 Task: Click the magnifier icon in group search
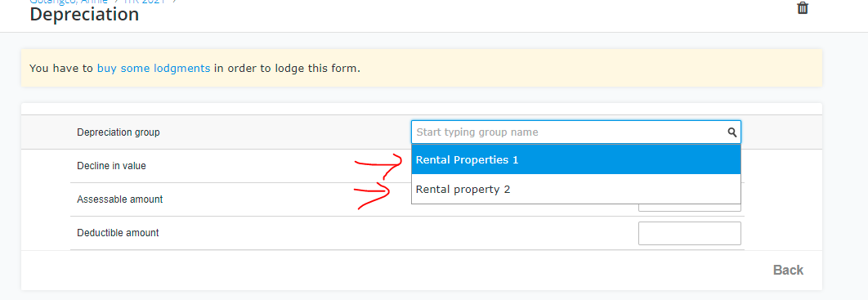coord(732,132)
